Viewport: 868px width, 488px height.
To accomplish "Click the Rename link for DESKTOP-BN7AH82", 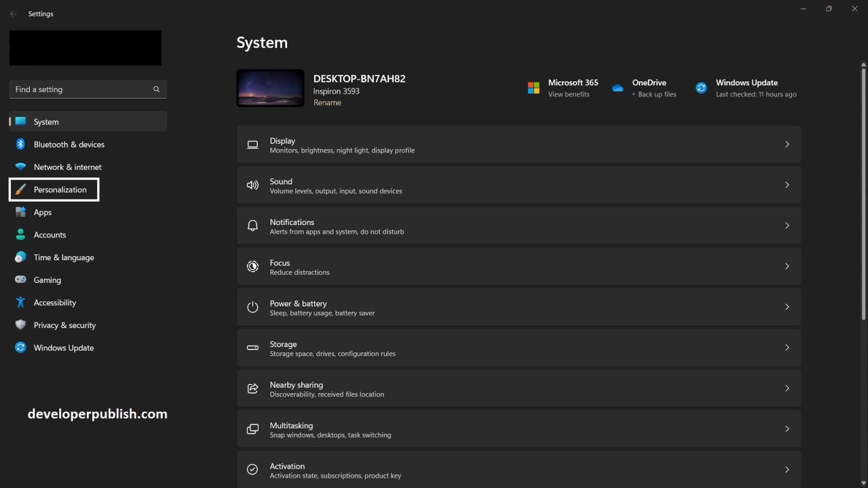I will pyautogui.click(x=327, y=102).
